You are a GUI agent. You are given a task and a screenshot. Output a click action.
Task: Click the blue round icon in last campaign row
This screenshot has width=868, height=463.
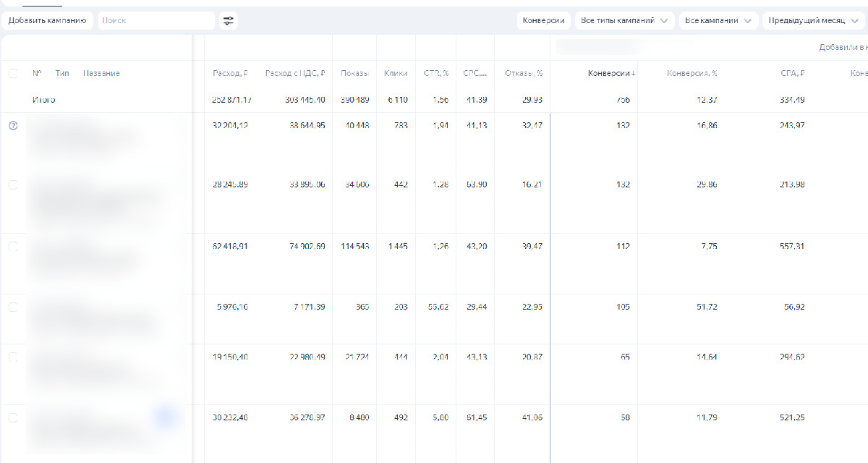tap(166, 417)
